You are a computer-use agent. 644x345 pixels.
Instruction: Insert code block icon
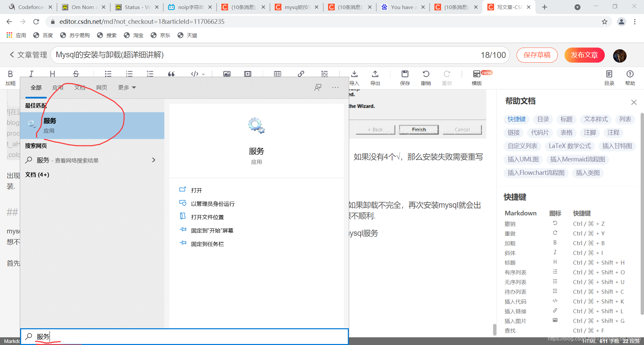(195, 74)
